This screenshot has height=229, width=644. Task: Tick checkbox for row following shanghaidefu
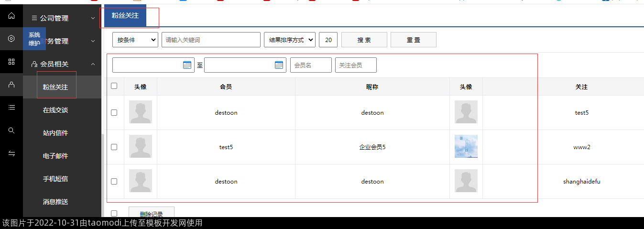tap(114, 182)
